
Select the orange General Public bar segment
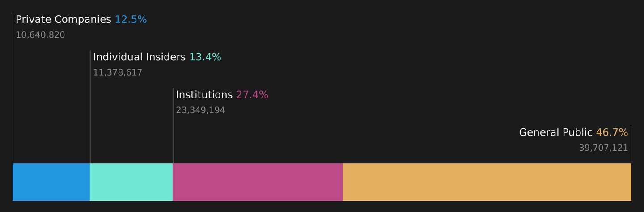pos(487,182)
